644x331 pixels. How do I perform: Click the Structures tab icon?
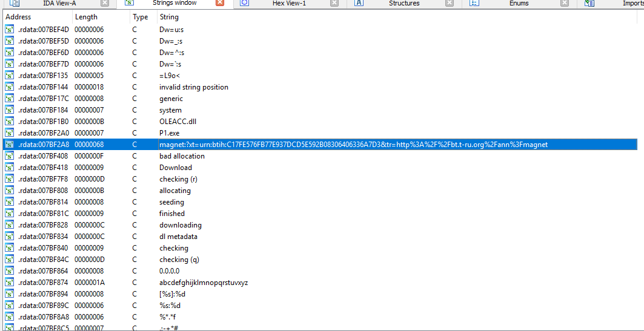click(359, 3)
